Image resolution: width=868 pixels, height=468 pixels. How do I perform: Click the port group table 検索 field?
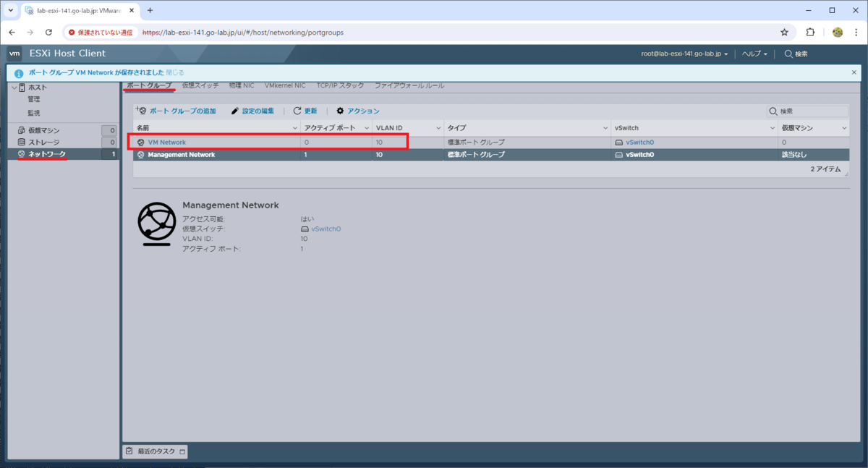[808, 111]
